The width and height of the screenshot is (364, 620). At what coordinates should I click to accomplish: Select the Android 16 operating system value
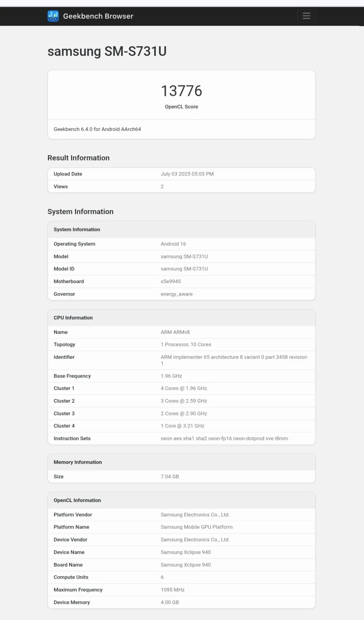tap(173, 244)
